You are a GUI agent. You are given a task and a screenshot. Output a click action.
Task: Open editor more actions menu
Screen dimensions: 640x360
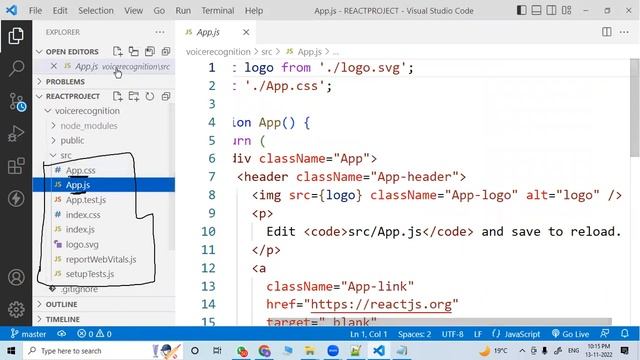tap(624, 32)
